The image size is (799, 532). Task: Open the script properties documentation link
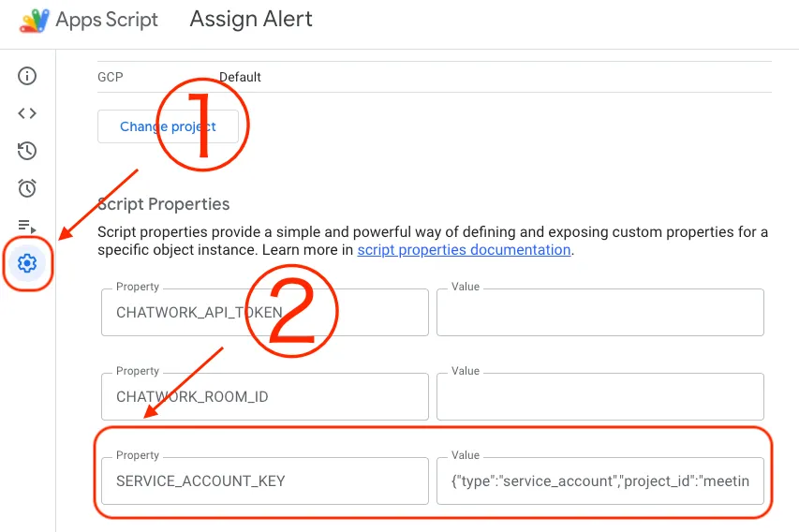(x=464, y=250)
